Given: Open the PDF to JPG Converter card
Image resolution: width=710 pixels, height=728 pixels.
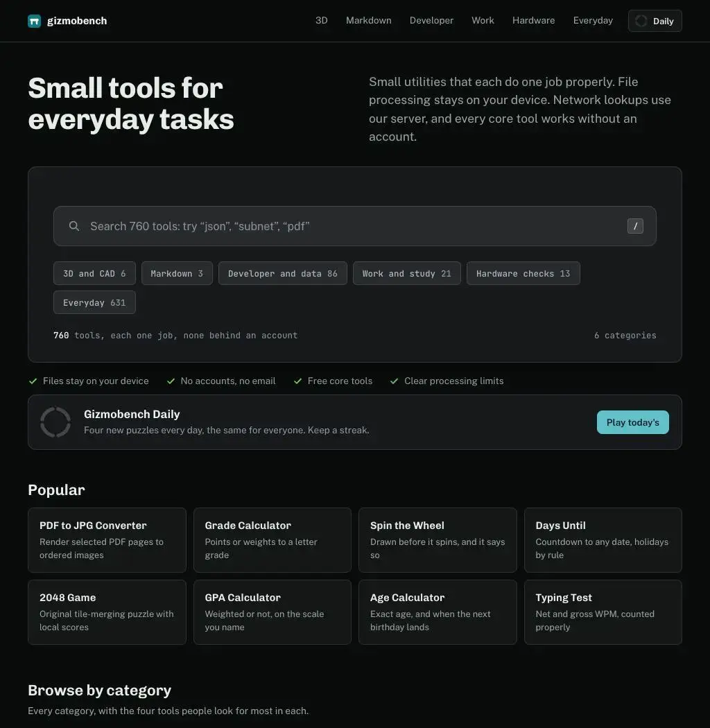Looking at the screenshot, I should pos(107,540).
